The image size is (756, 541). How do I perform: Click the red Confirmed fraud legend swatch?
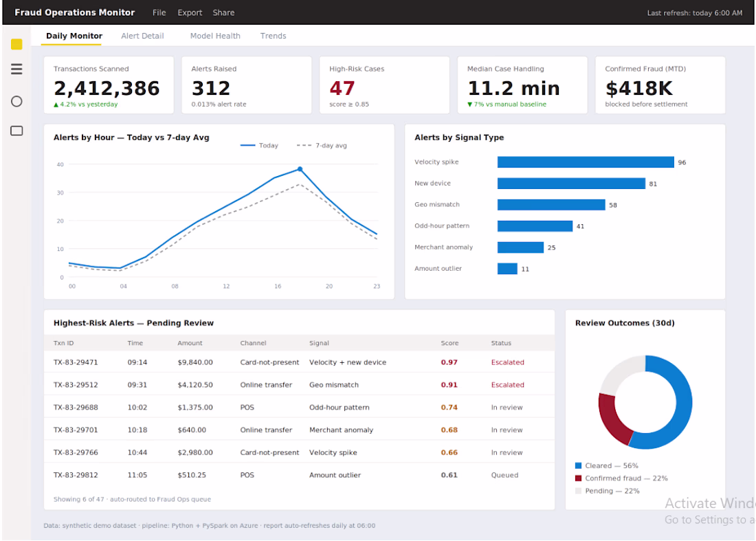coord(578,478)
